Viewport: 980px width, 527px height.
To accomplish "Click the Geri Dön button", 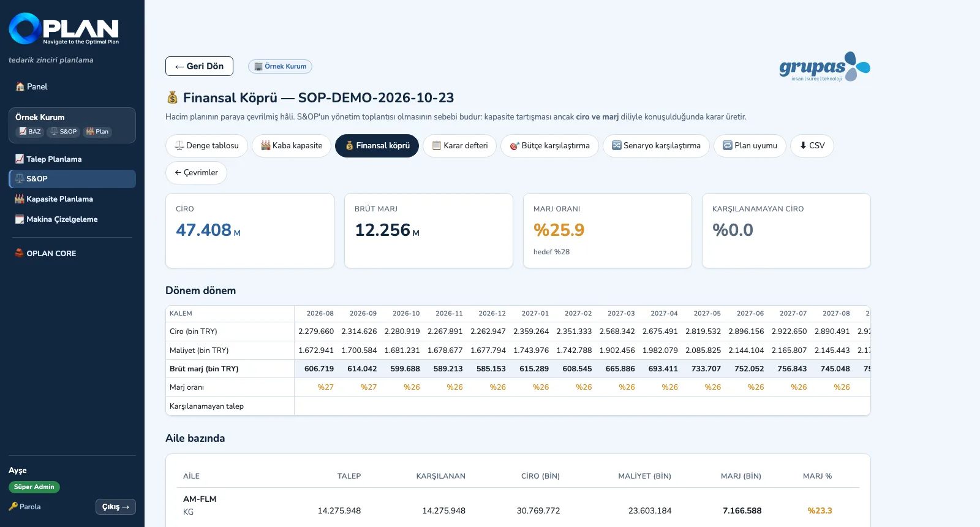I will point(199,66).
